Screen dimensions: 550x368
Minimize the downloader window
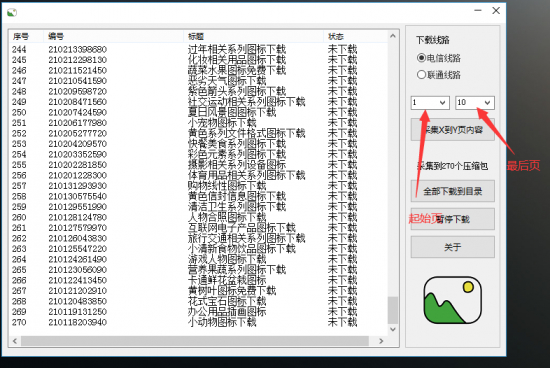478,11
